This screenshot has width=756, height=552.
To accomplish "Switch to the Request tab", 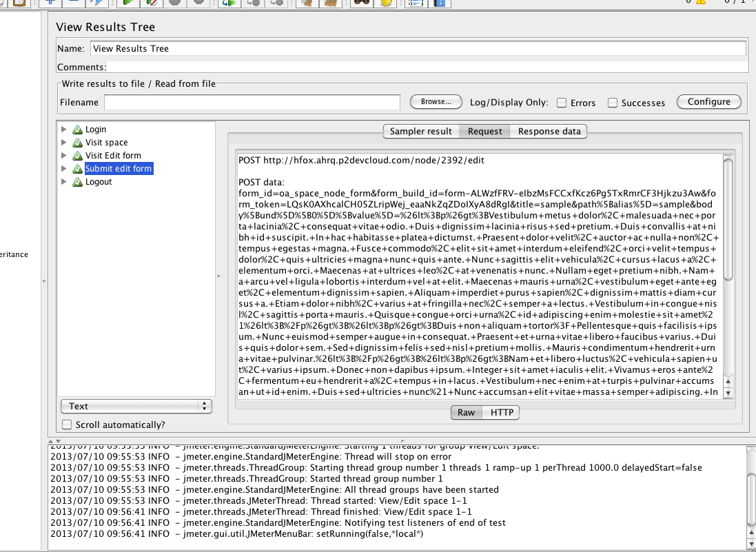I will pyautogui.click(x=484, y=131).
